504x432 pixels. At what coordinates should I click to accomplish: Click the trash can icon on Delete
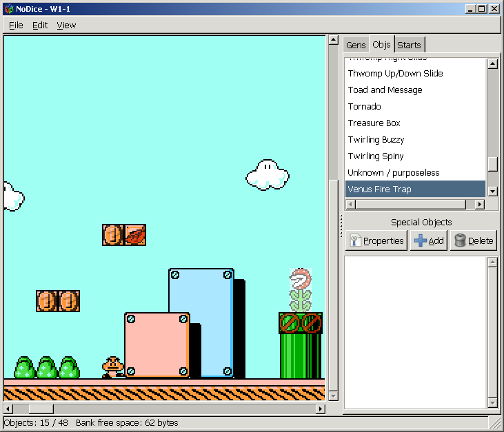point(460,240)
